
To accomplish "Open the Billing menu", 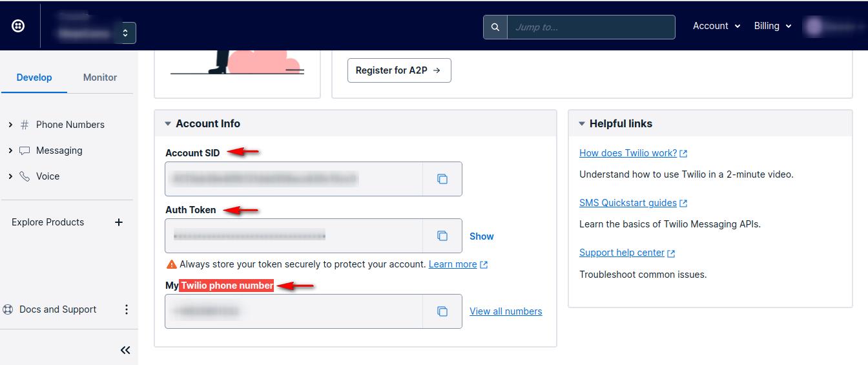I will [x=772, y=26].
